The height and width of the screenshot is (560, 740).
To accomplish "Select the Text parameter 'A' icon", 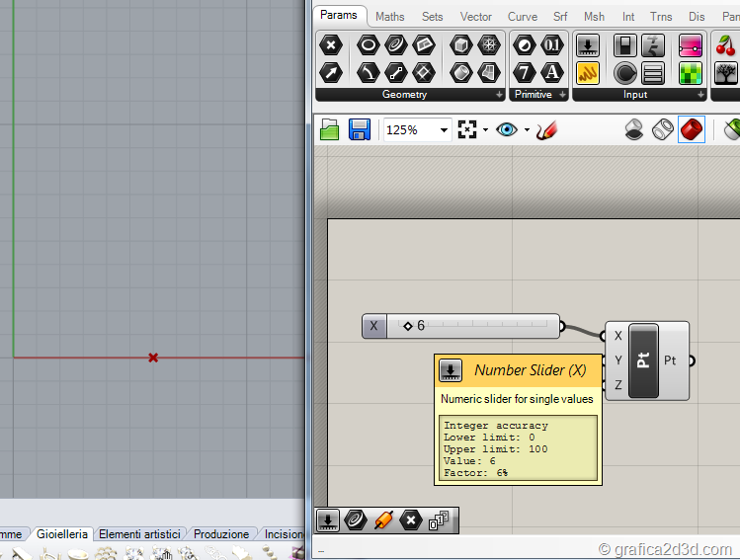I will point(553,72).
